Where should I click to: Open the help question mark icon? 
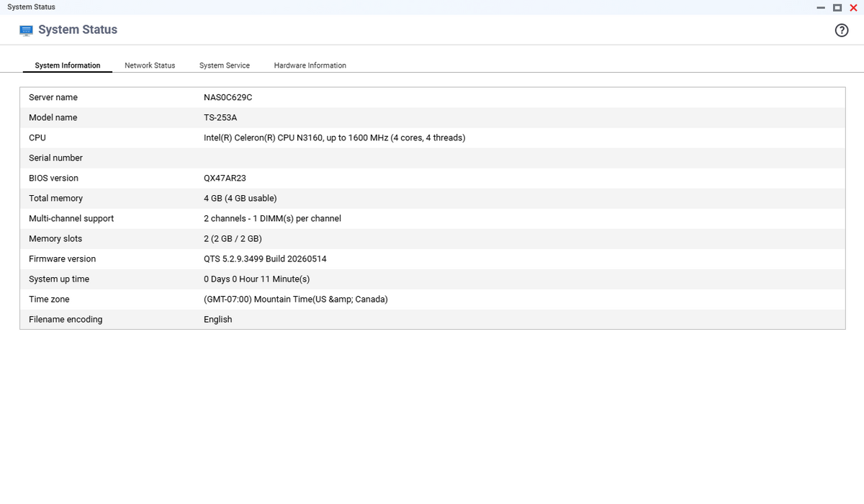click(841, 30)
